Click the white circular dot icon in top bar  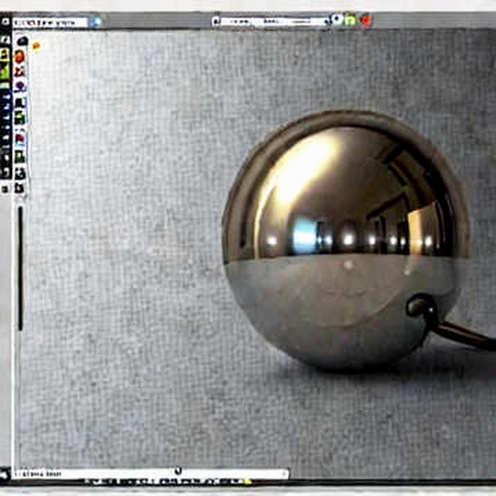coord(336,19)
